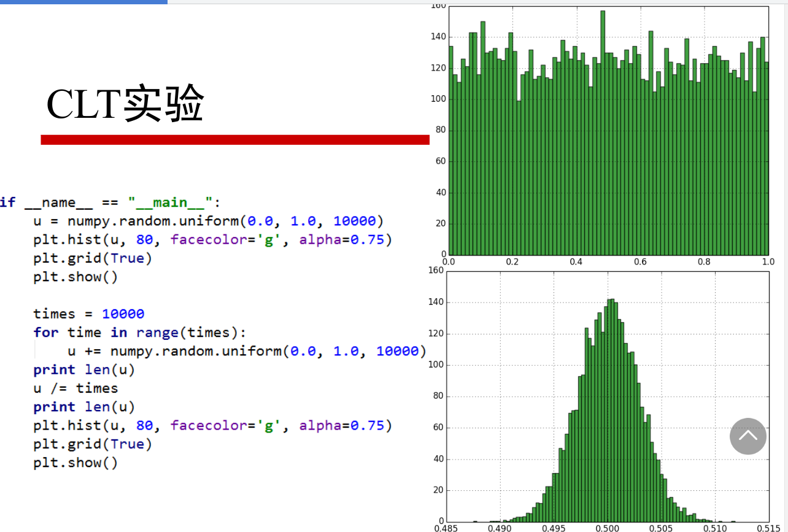
Task: Click the final 'plt.show()' line of code
Action: 75,463
